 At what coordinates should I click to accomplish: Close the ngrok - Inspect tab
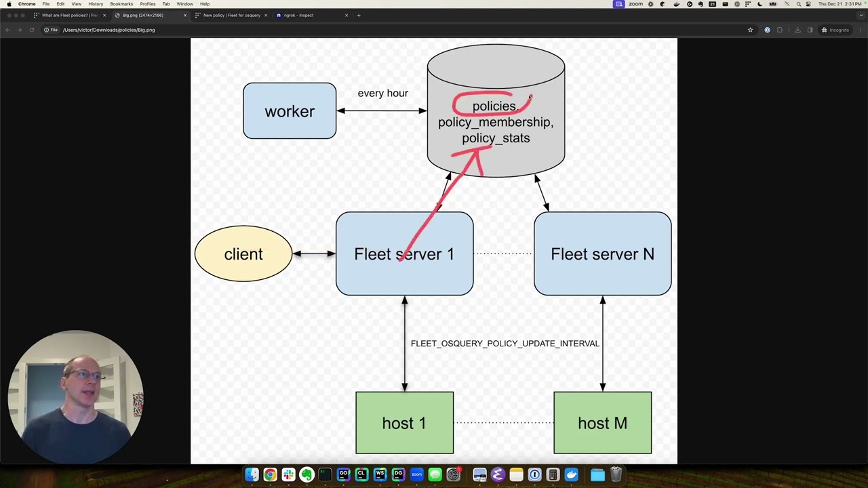point(347,15)
